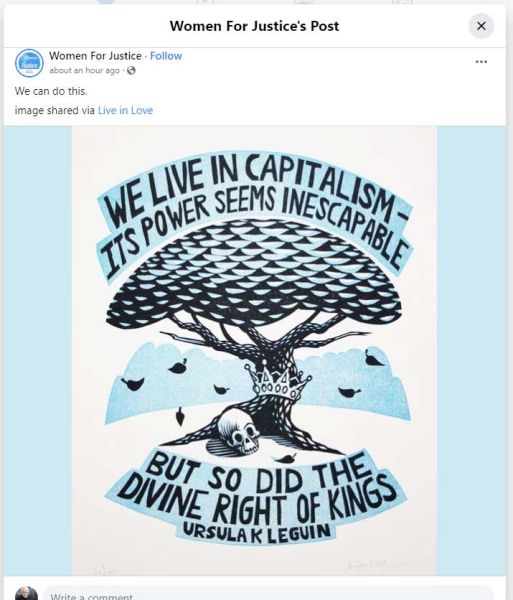Focus the Write a comment field
This screenshot has width=513, height=600.
[x=268, y=594]
